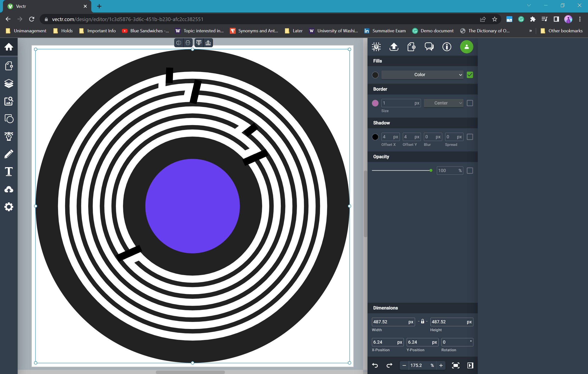Click the opacity slider handle
The image size is (588, 374).
pos(431,170)
